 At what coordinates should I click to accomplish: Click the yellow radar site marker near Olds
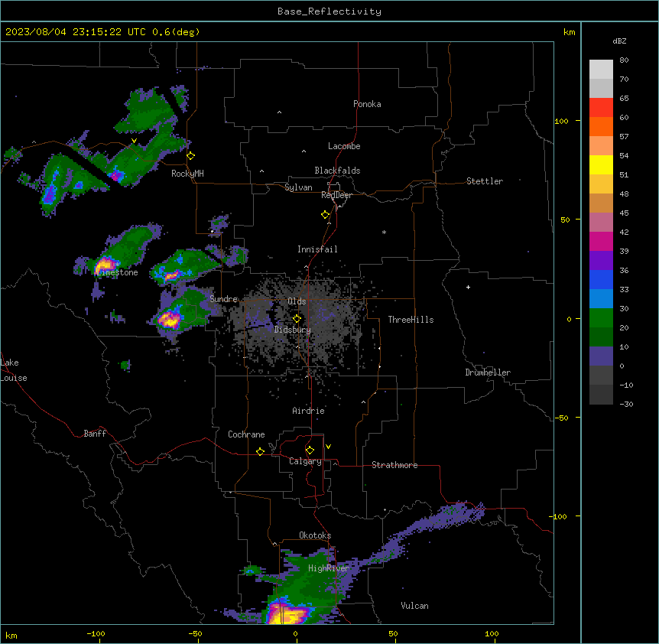(x=297, y=319)
